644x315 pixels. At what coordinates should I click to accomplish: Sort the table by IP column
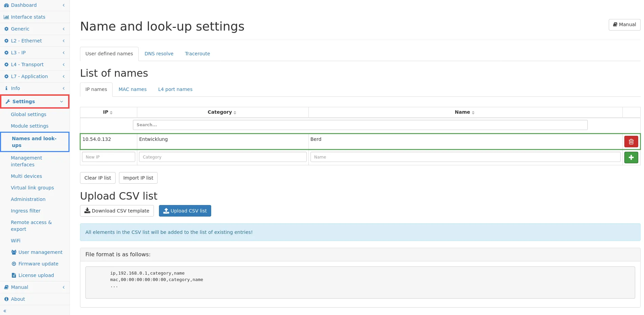tap(108, 112)
